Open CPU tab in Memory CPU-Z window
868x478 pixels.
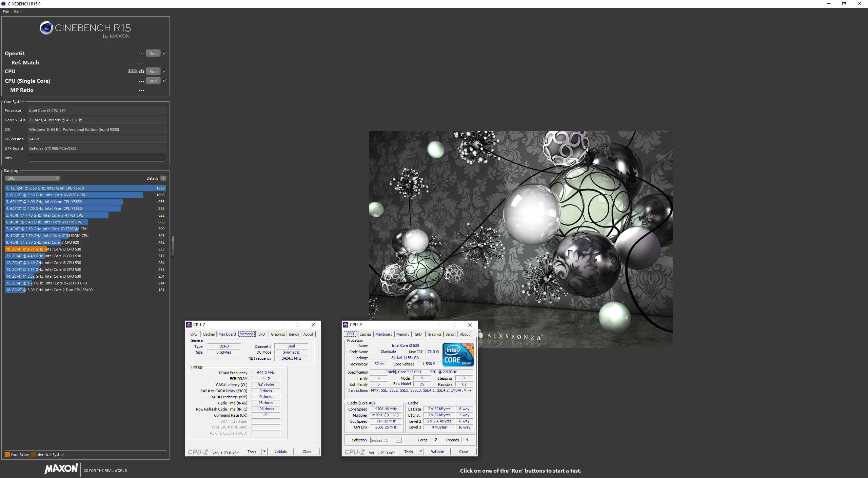[x=194, y=334]
